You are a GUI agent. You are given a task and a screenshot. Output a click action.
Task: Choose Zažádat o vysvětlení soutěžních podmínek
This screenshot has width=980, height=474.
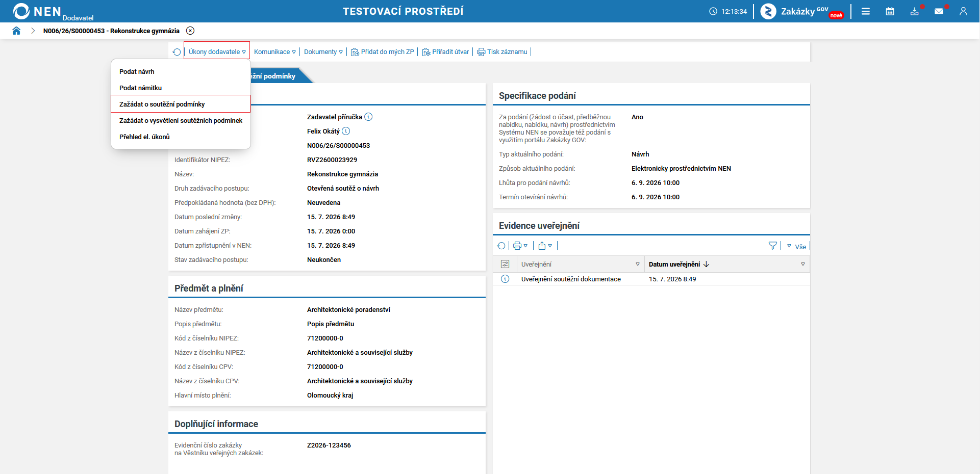click(x=181, y=120)
